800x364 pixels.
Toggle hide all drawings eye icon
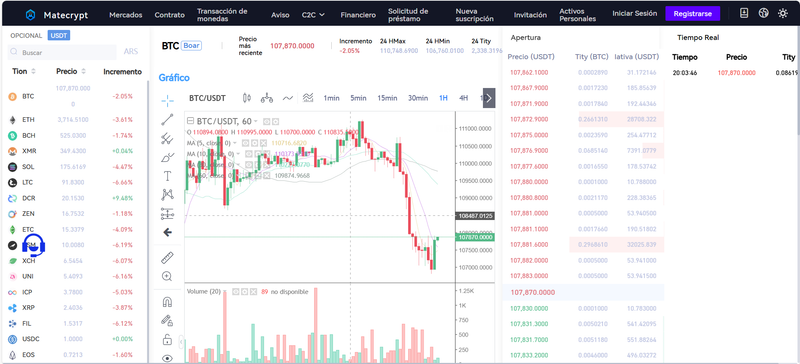click(167, 358)
